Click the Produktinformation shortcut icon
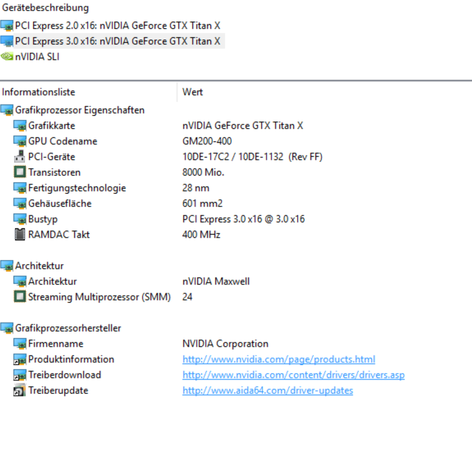 point(20,360)
